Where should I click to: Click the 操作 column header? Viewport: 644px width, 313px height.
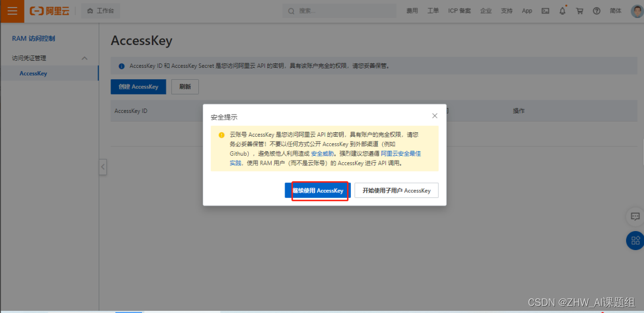point(519,111)
